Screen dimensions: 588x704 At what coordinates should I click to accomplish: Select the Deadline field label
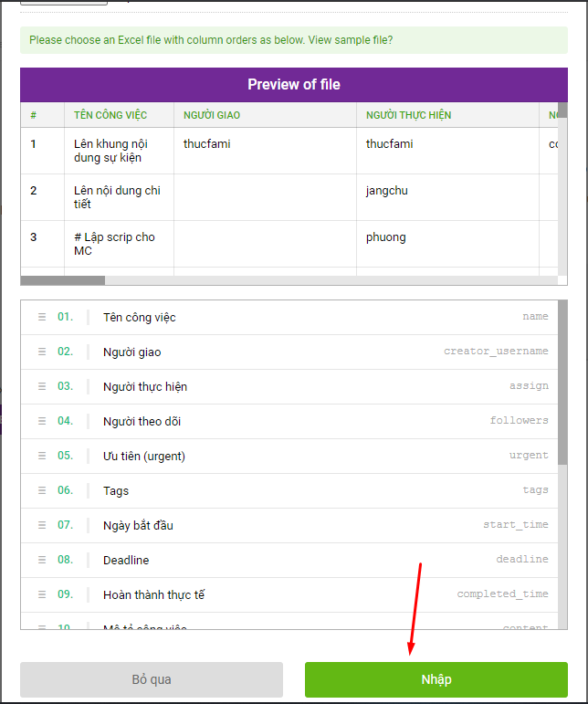tap(126, 560)
